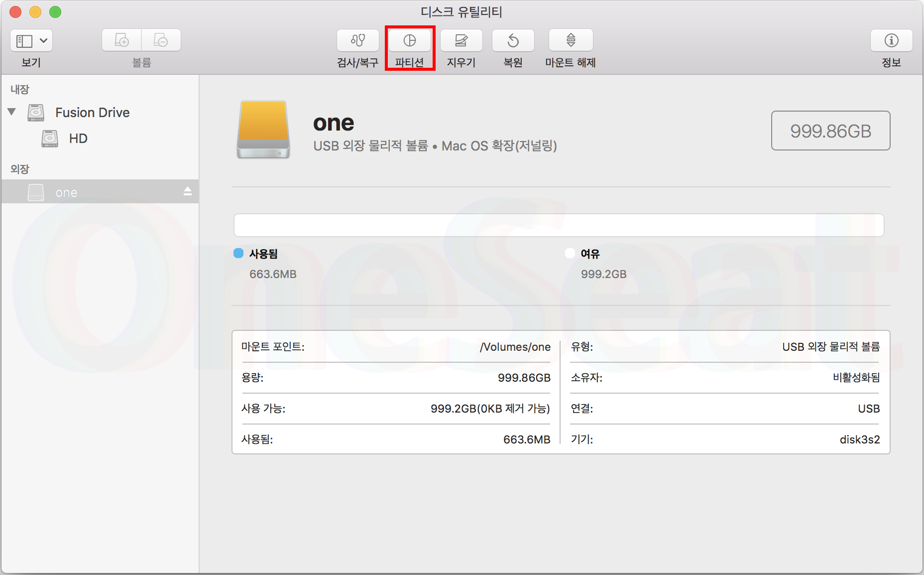This screenshot has width=924, height=575.
Task: Click the blue Used (사용됨) color dot
Action: 238,253
